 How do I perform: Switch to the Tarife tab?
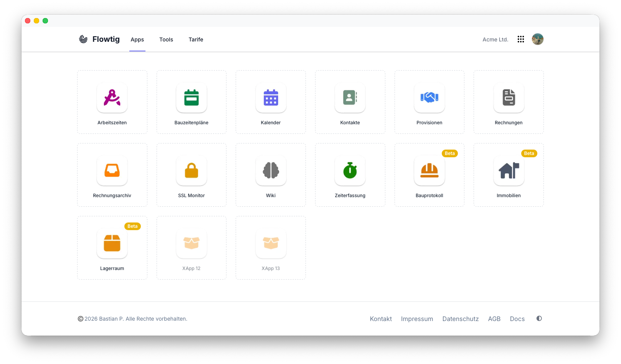(196, 40)
